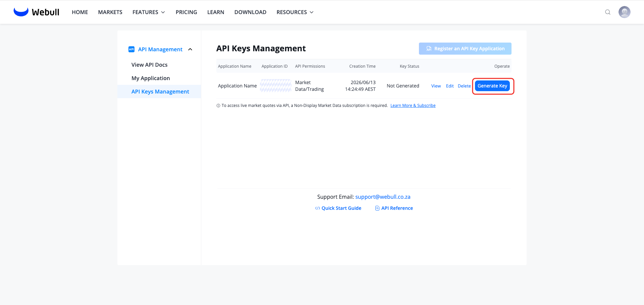This screenshot has height=305, width=644.
Task: Click 'Not Generated' key status cell
Action: [403, 86]
